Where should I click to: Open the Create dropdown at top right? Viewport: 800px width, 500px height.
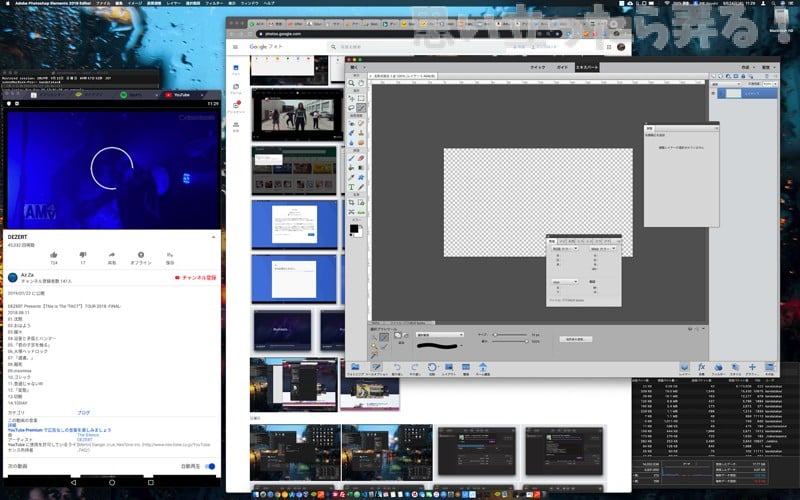(747, 67)
